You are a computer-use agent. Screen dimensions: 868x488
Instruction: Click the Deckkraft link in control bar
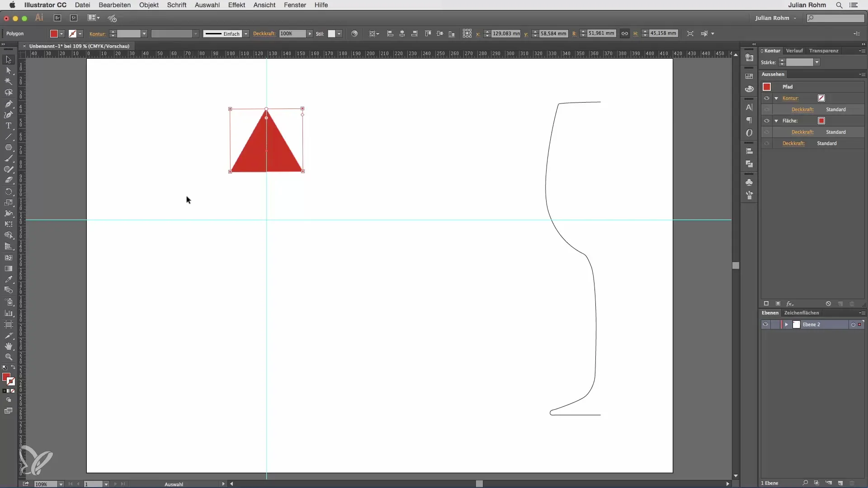click(x=264, y=34)
